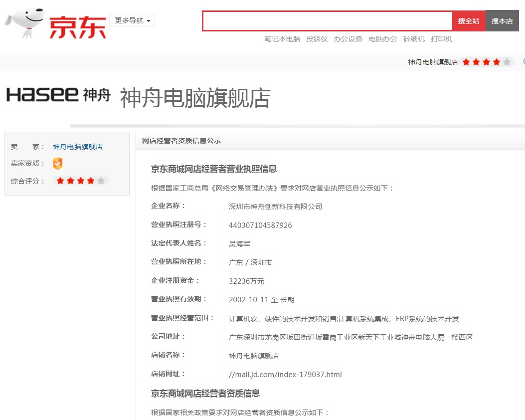Open the seller qualification shield badge
Image resolution: width=525 pixels, height=420 pixels.
tap(57, 164)
